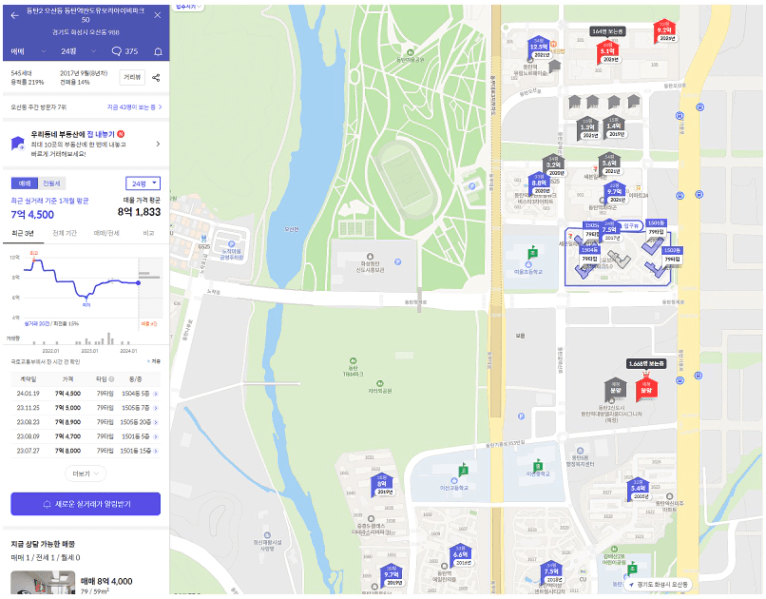Open the gray 3.2억 house marker
The width and height of the screenshot is (766, 599).
[553, 166]
